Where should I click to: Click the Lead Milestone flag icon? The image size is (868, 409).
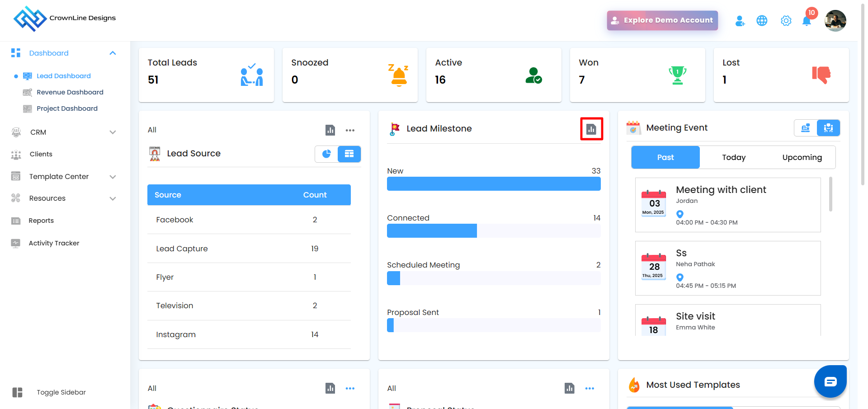pos(395,129)
